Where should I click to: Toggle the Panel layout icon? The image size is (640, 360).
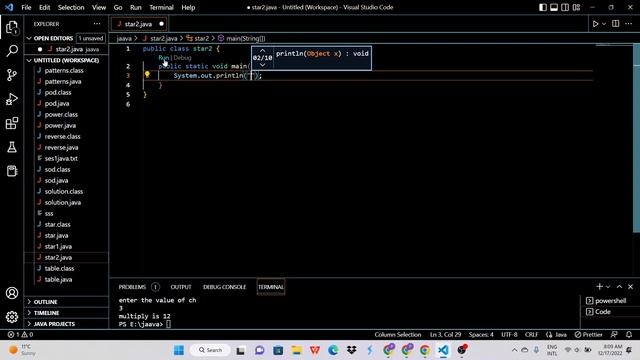[x=554, y=7]
